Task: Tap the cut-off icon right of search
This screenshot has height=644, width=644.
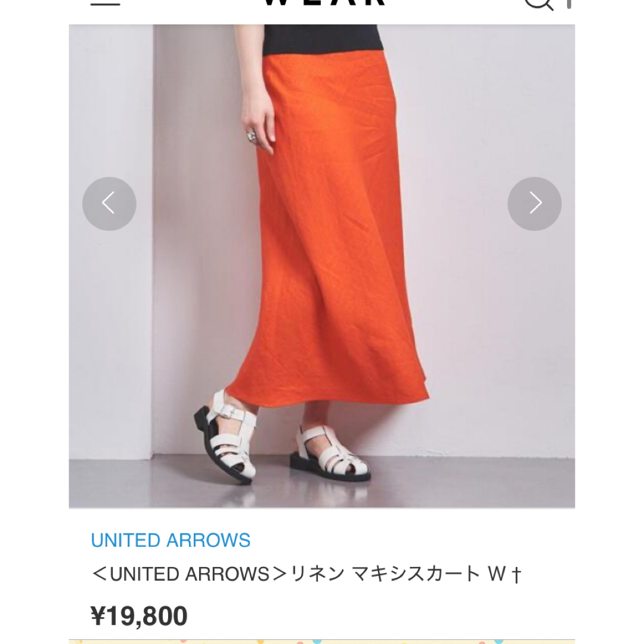Action: [x=569, y=4]
